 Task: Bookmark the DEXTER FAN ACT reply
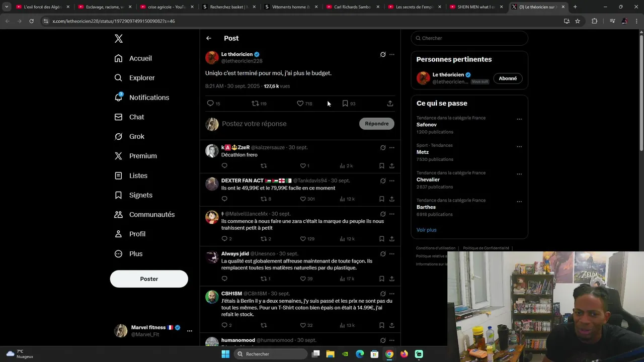click(x=382, y=199)
